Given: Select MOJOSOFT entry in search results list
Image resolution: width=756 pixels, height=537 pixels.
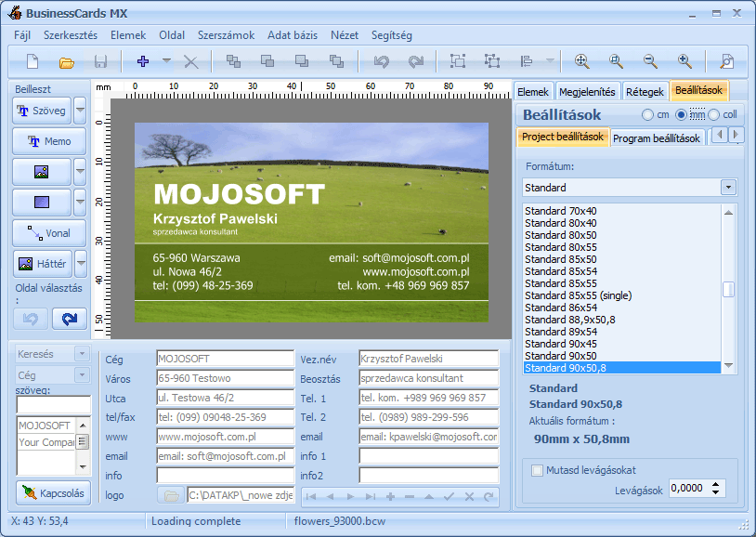Looking at the screenshot, I should point(46,426).
